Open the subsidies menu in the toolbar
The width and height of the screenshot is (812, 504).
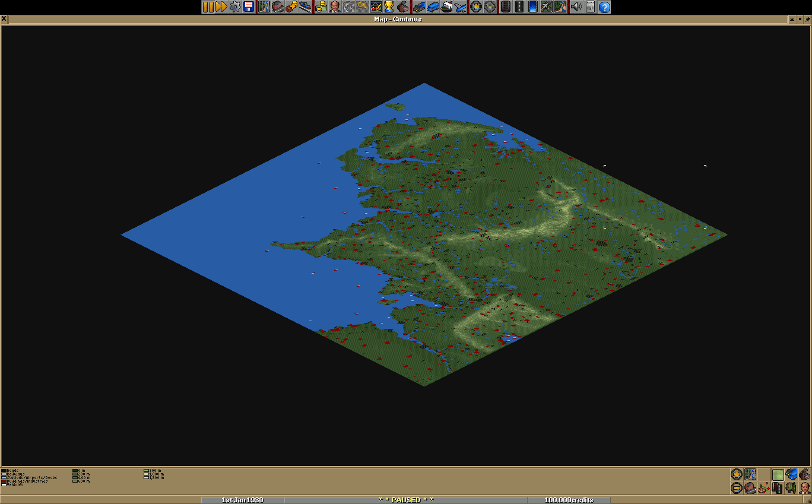(290, 7)
